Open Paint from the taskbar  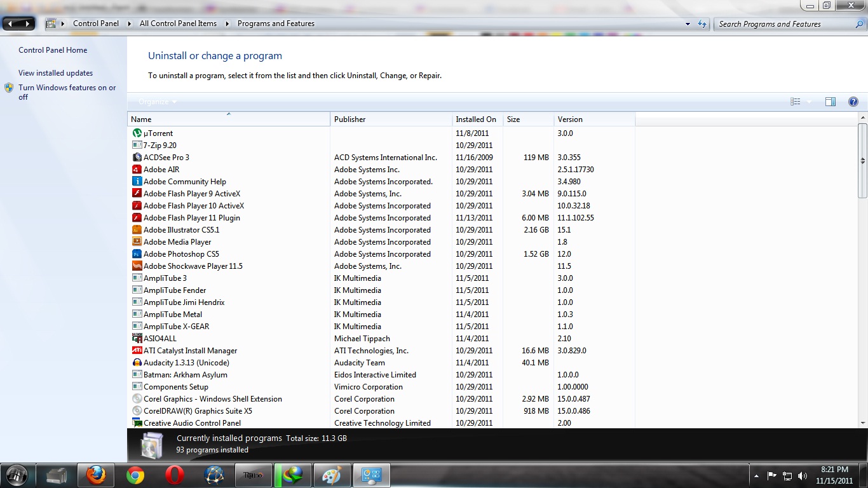(x=332, y=475)
